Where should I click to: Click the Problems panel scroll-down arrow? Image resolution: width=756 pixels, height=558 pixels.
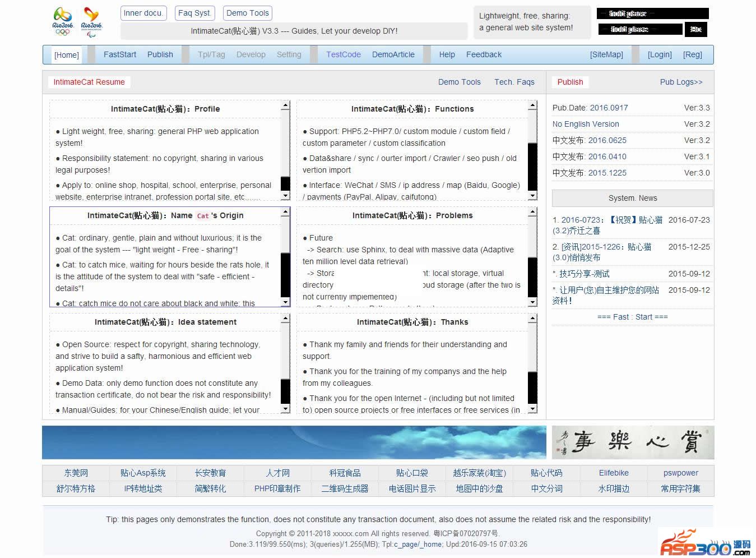coord(532,302)
